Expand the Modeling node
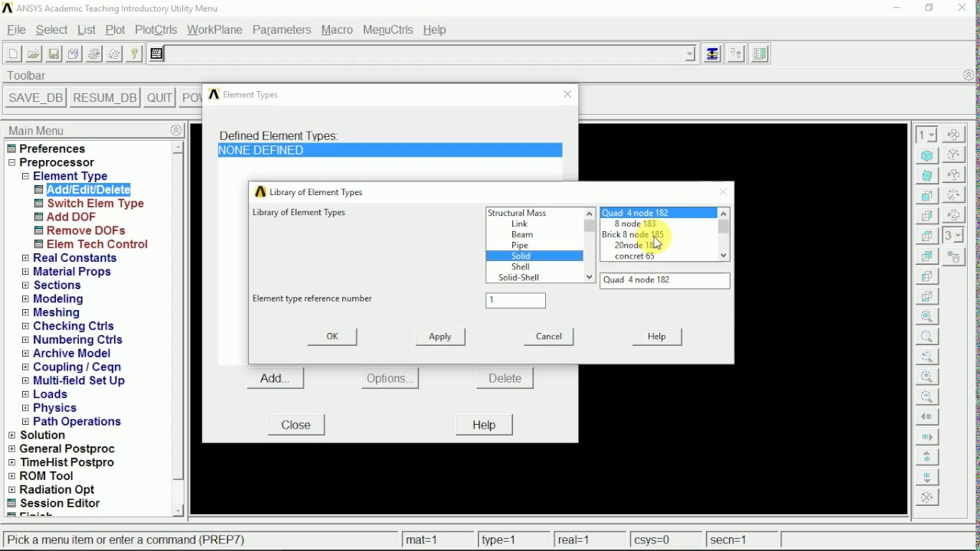980x551 pixels. 25,299
